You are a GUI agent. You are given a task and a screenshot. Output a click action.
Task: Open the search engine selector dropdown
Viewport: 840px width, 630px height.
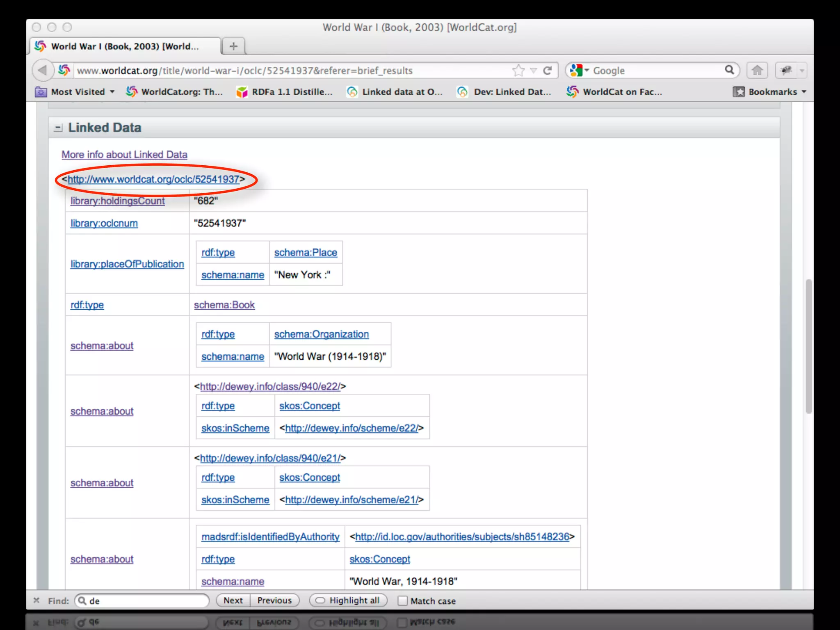pyautogui.click(x=579, y=71)
